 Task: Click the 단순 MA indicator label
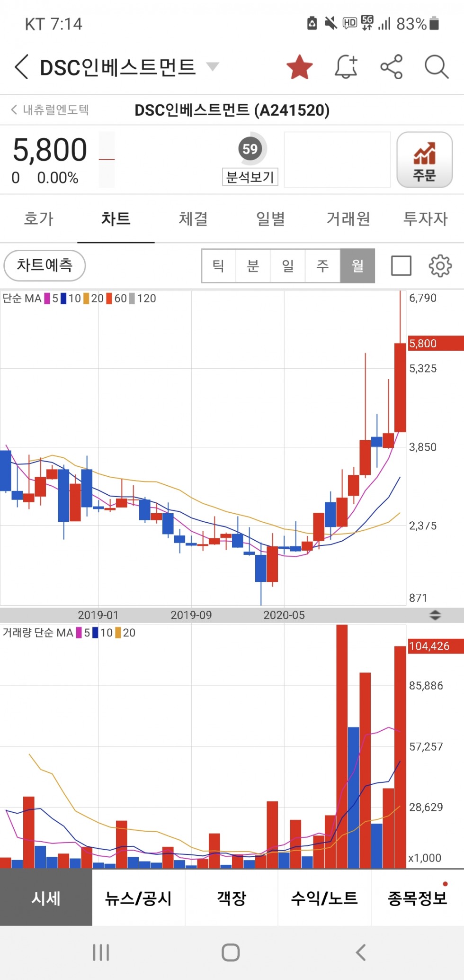tap(22, 299)
